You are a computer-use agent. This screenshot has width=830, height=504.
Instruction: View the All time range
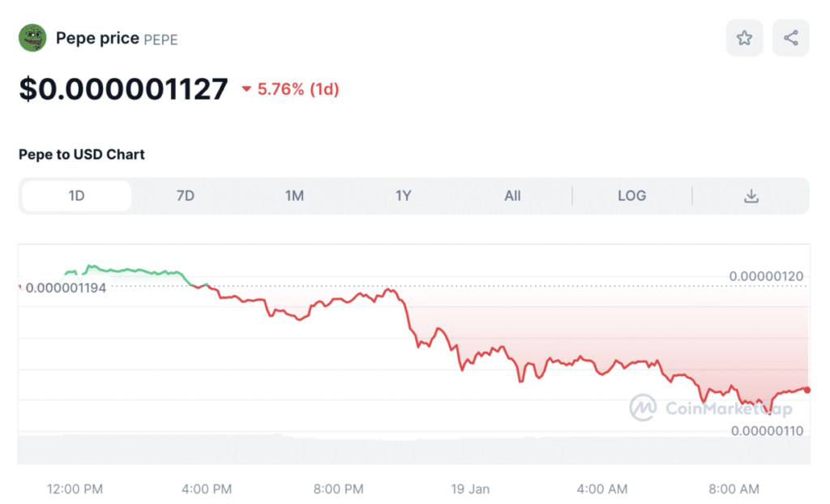[x=512, y=196]
